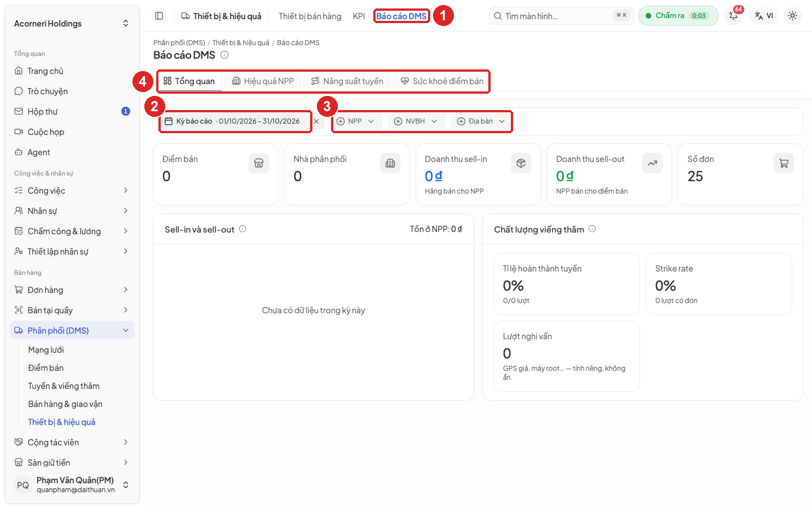The image size is (812, 508).
Task: Click the Tìm màn hình search field
Action: [x=562, y=16]
